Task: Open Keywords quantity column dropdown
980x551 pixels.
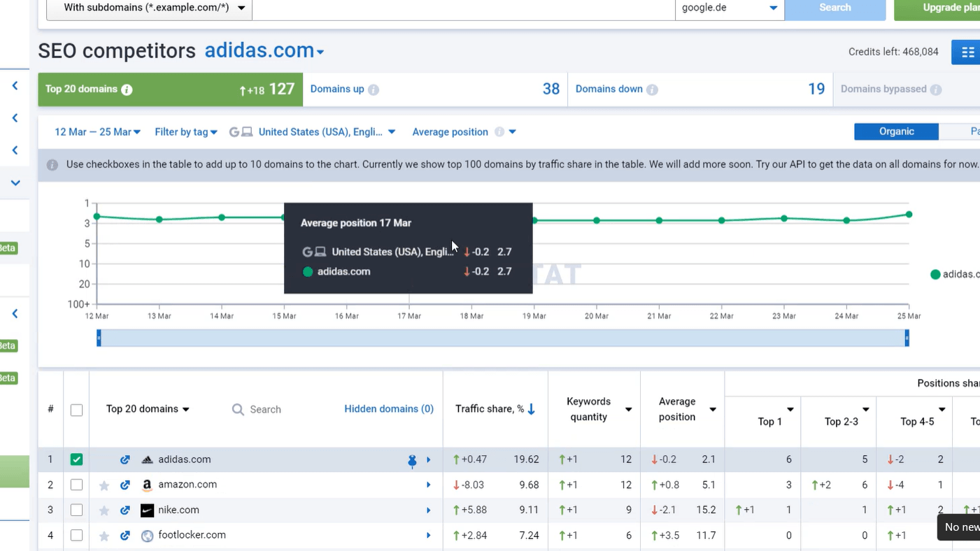Action: click(629, 410)
